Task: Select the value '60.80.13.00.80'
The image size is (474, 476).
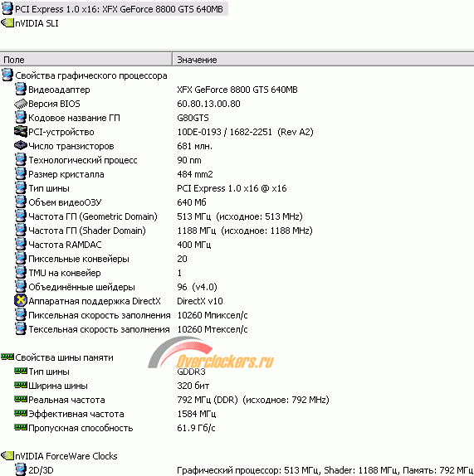Action: (208, 104)
